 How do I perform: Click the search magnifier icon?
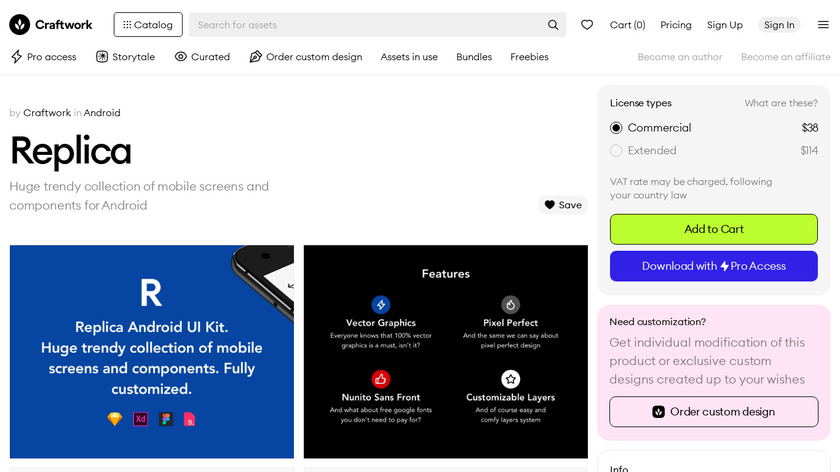[x=553, y=25]
